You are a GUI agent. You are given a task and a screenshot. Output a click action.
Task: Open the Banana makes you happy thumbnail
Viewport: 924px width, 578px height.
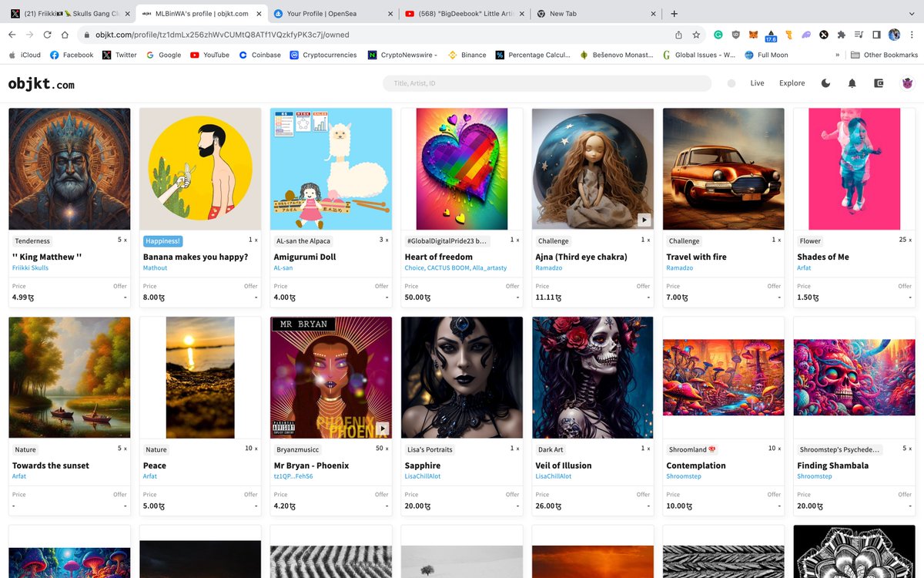coord(200,169)
